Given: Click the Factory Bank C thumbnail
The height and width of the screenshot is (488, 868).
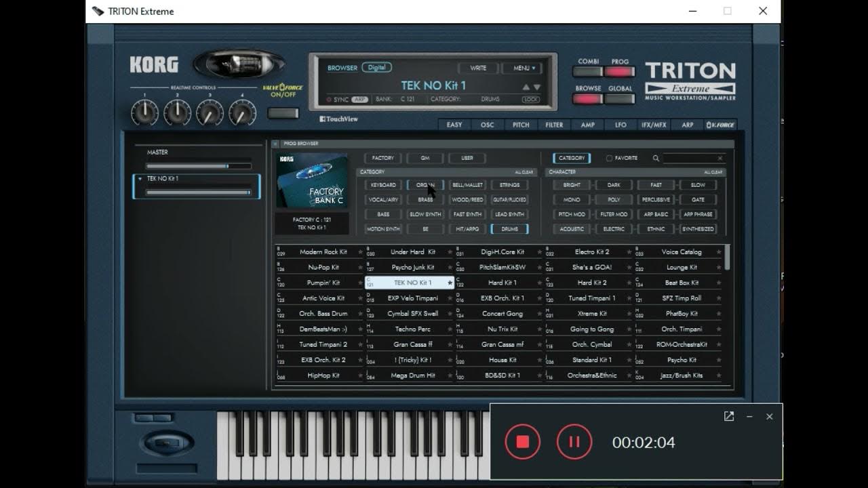Looking at the screenshot, I should (312, 180).
